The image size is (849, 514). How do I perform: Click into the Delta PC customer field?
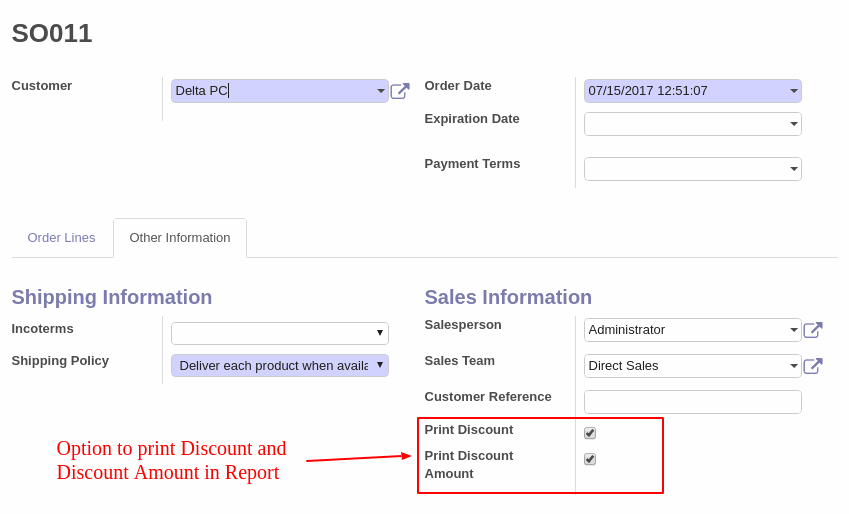point(273,91)
